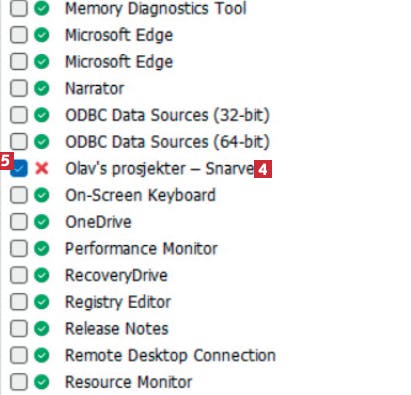Viewport: 411px width, 395px height.
Task: Select the Remote Desktop Connection list entry
Action: (170, 355)
